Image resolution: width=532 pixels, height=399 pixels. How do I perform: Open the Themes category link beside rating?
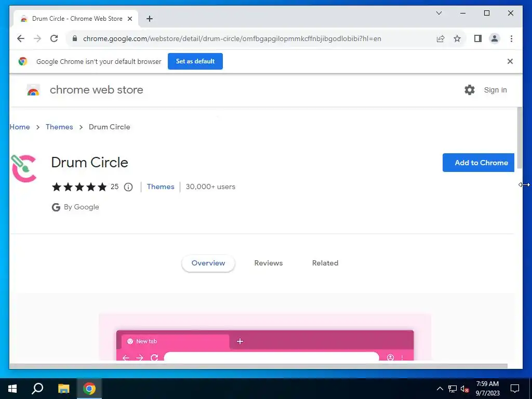(x=161, y=187)
